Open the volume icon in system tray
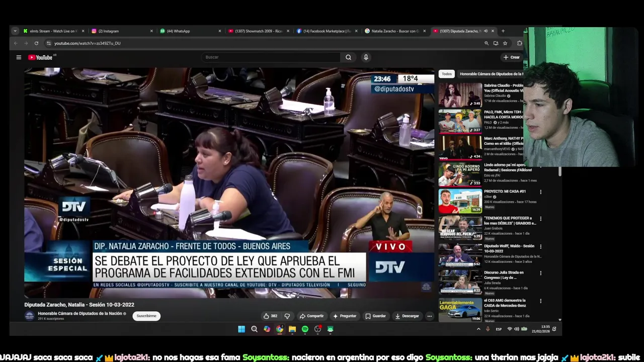Screen dimensions: 644x362 516,329
